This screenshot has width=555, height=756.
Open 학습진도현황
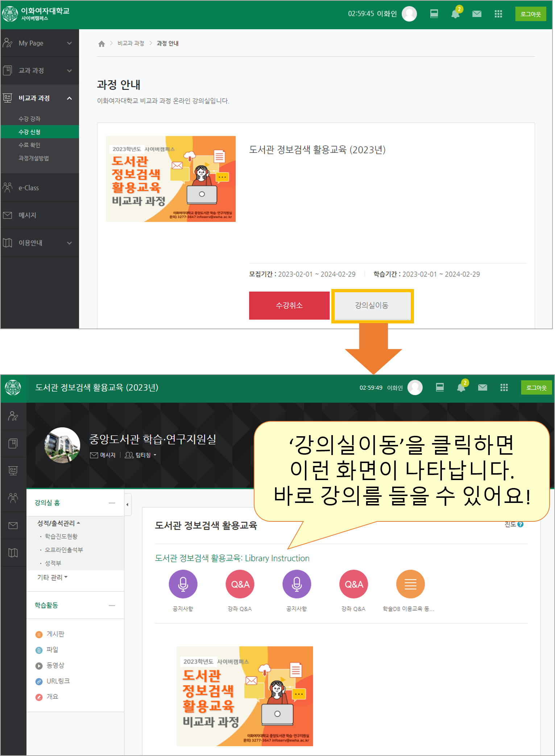61,536
